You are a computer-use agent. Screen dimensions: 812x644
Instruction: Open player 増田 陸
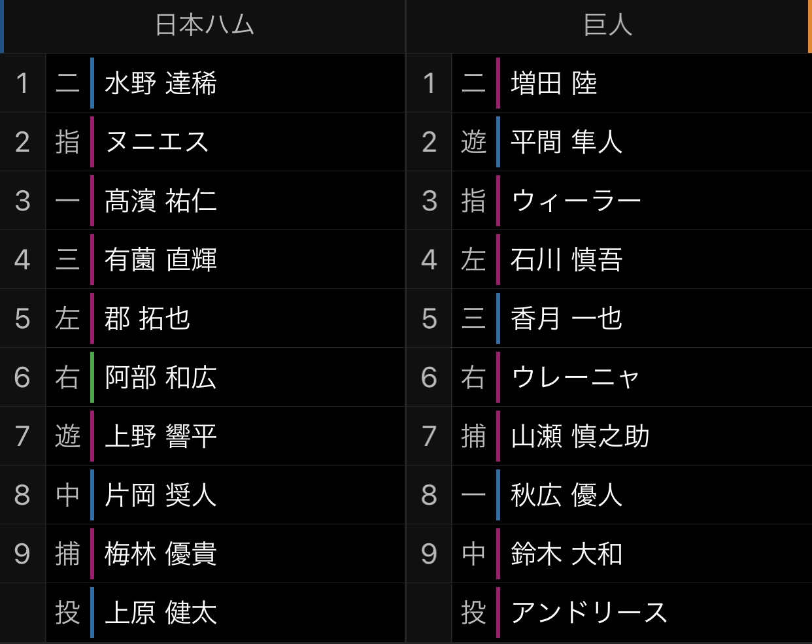554,83
